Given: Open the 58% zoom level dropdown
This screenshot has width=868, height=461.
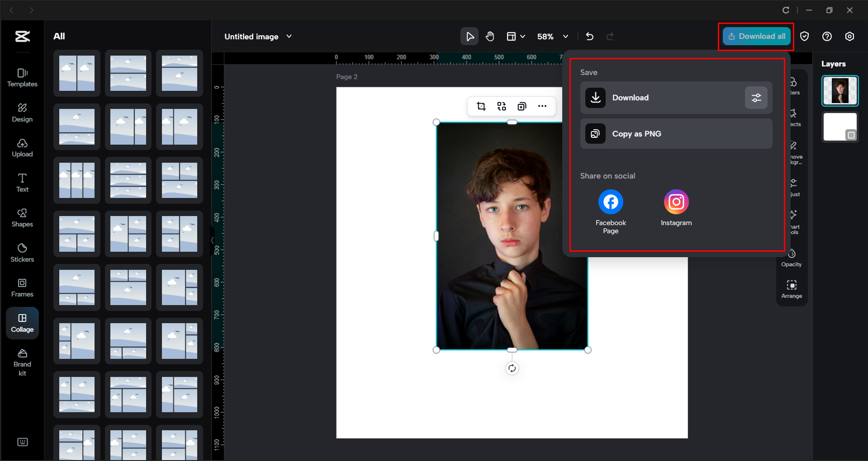Looking at the screenshot, I should (x=552, y=36).
